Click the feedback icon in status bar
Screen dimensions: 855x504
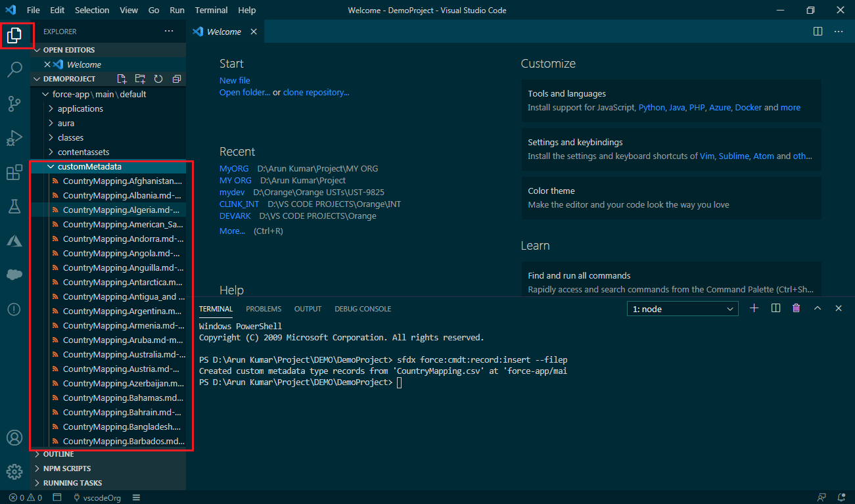(821, 497)
